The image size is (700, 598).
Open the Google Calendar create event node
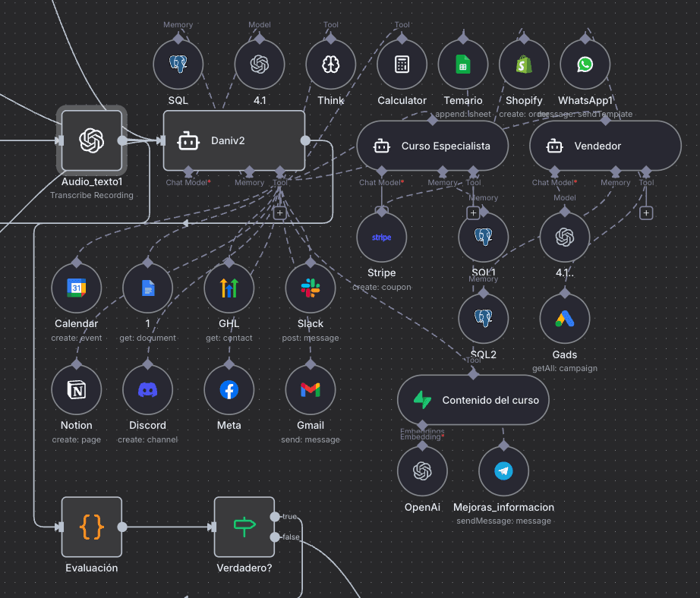pos(77,288)
